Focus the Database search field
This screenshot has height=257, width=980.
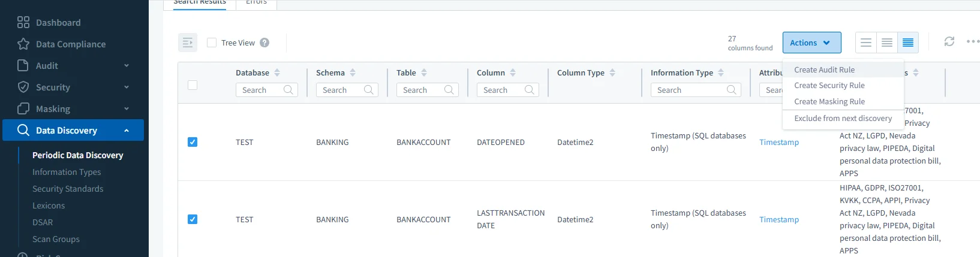click(267, 90)
